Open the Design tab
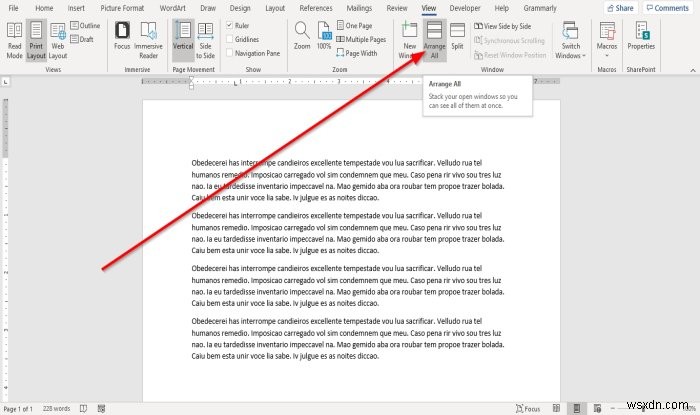Screen dimensions: 700x415 [240, 8]
